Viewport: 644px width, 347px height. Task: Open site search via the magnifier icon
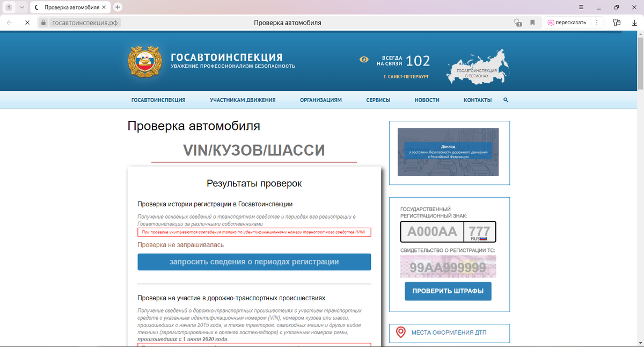click(x=505, y=100)
